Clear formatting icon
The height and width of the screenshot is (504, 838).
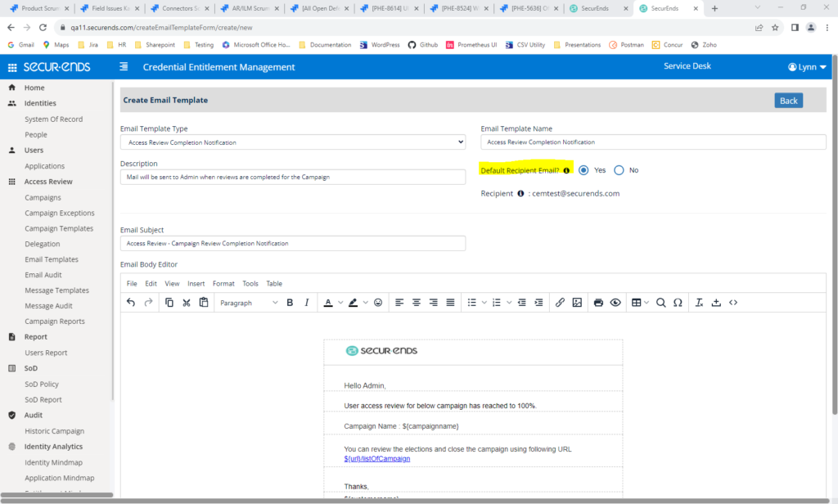pos(699,303)
